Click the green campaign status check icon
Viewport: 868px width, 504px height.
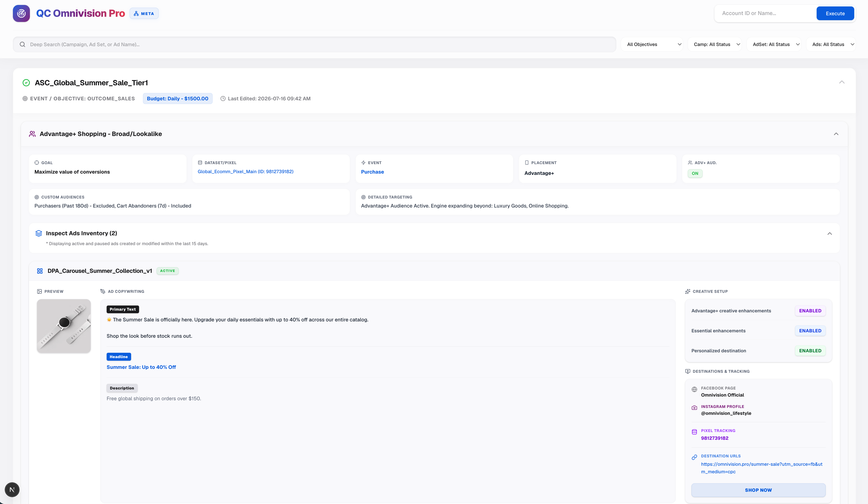click(26, 83)
